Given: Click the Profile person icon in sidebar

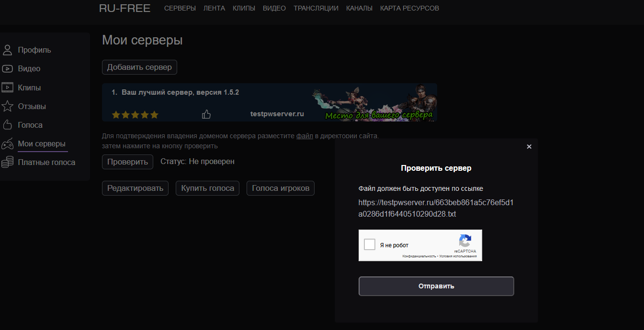Looking at the screenshot, I should (x=7, y=50).
